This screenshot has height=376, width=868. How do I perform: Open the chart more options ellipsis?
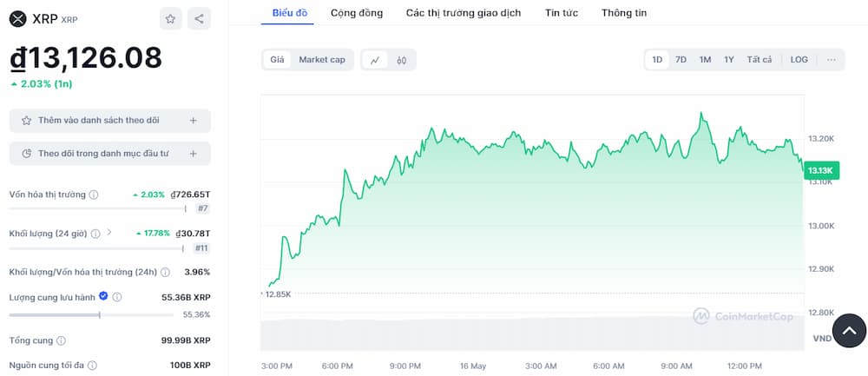click(831, 60)
